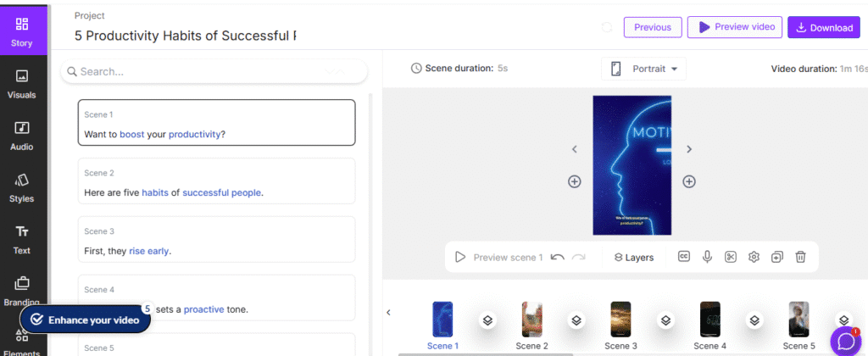Open the Portrait orientation dropdown
This screenshot has height=356, width=868.
click(x=643, y=69)
